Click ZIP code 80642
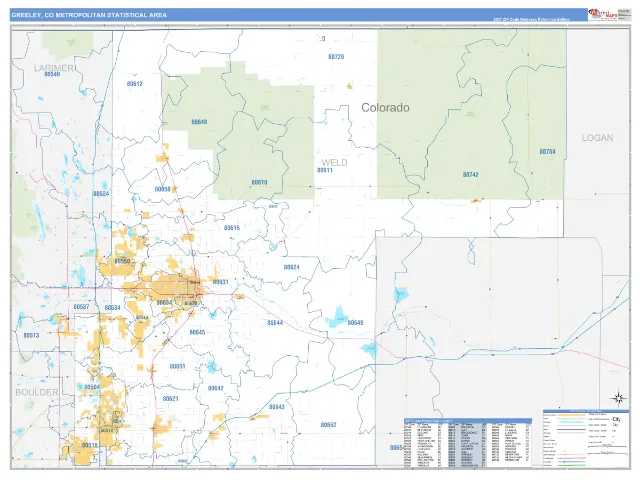 point(216,388)
